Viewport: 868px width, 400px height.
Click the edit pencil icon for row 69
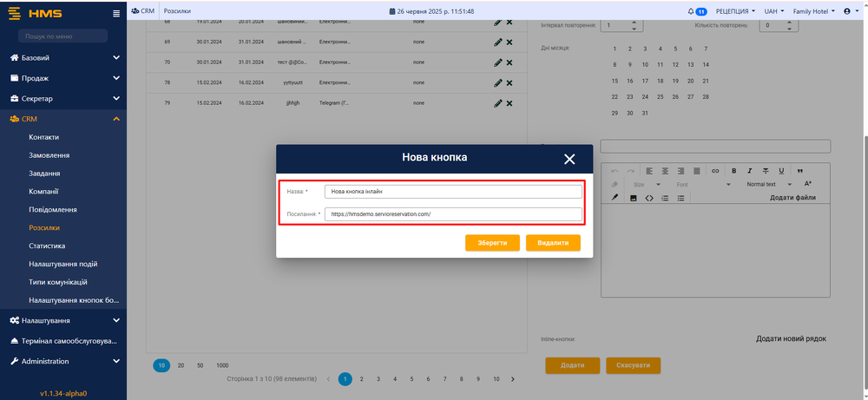click(498, 42)
